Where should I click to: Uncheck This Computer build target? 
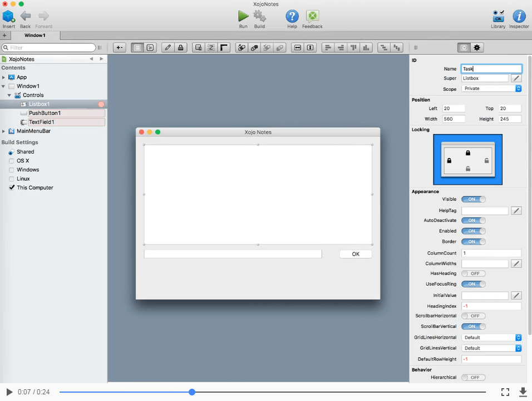tap(12, 188)
